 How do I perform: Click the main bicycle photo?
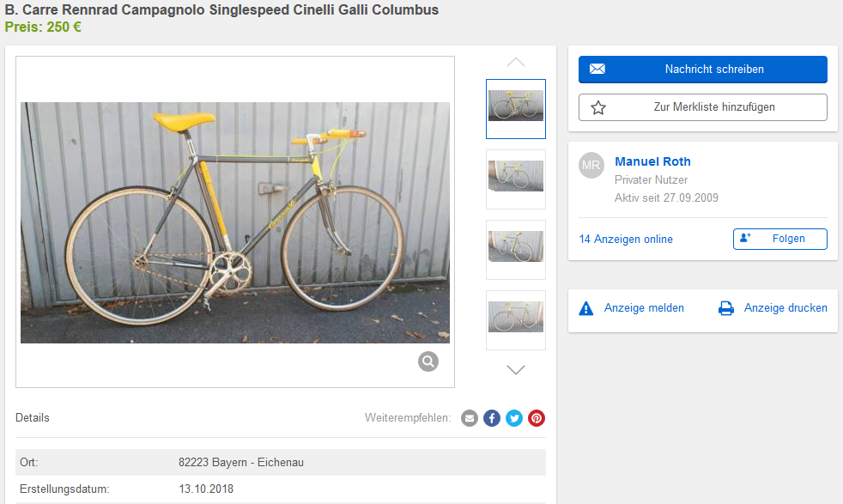coord(235,222)
